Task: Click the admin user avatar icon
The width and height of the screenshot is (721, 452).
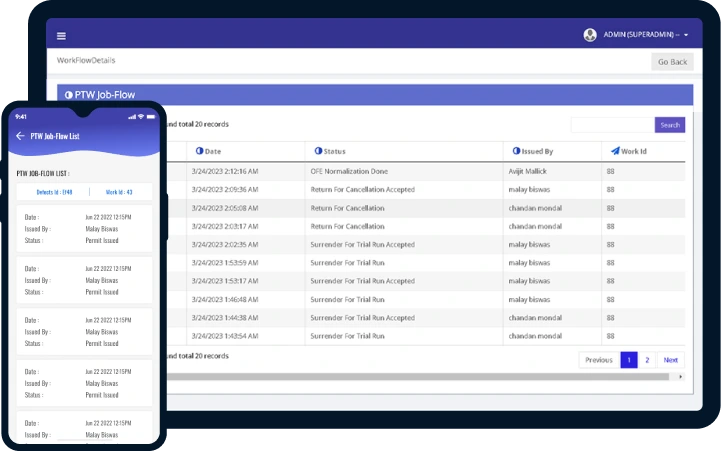Action: tap(590, 35)
